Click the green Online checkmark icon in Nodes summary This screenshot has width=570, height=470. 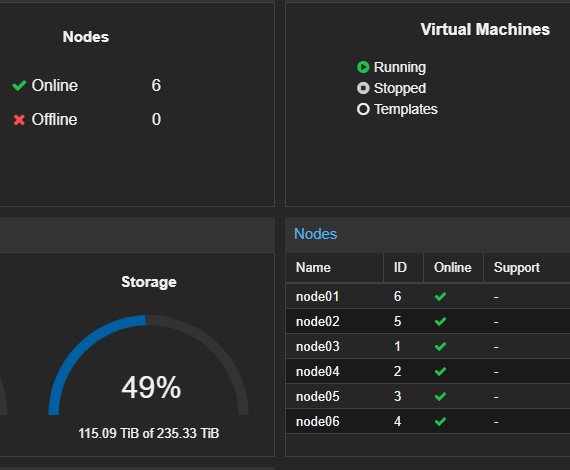(x=19, y=85)
